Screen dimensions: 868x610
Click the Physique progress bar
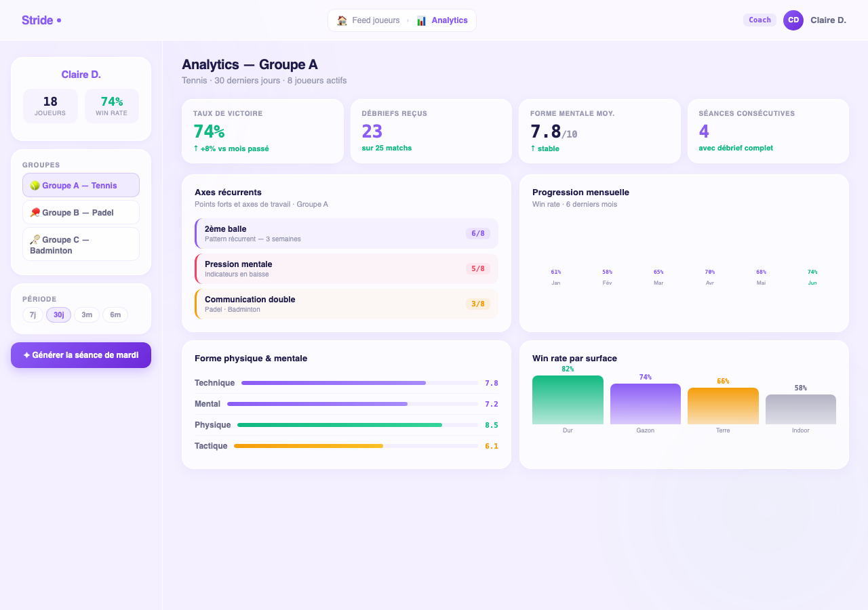357,425
